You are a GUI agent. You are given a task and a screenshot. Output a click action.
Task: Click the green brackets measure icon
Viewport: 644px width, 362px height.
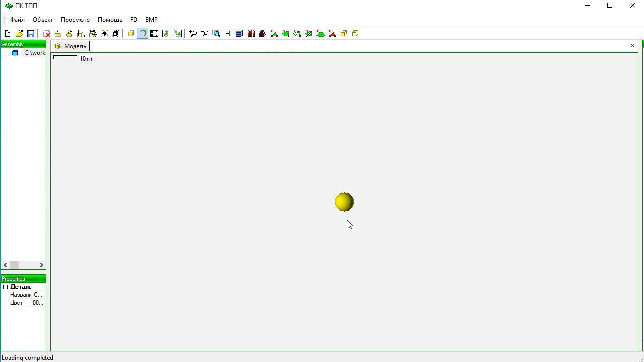pos(228,34)
